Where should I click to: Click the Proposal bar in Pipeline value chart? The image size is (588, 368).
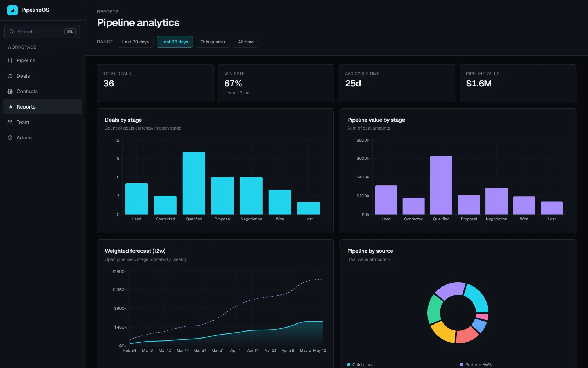469,205
